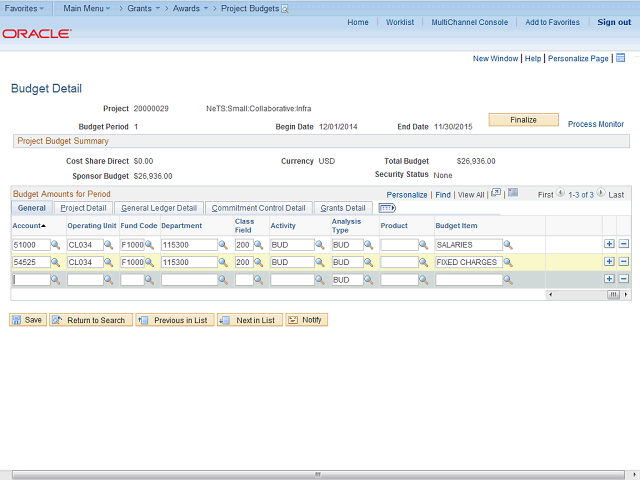Screen dimensions: 640x480
Task: Click the Show all columns tab icon
Action: pos(387,208)
